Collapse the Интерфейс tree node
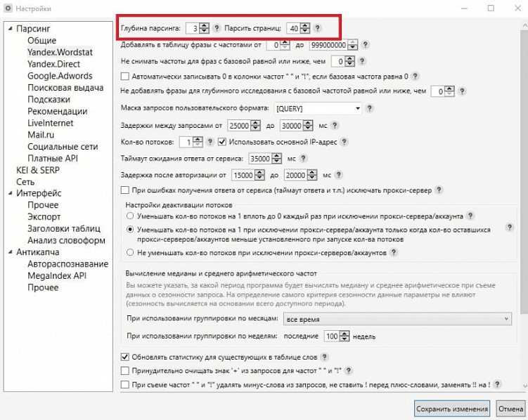 [x=11, y=193]
